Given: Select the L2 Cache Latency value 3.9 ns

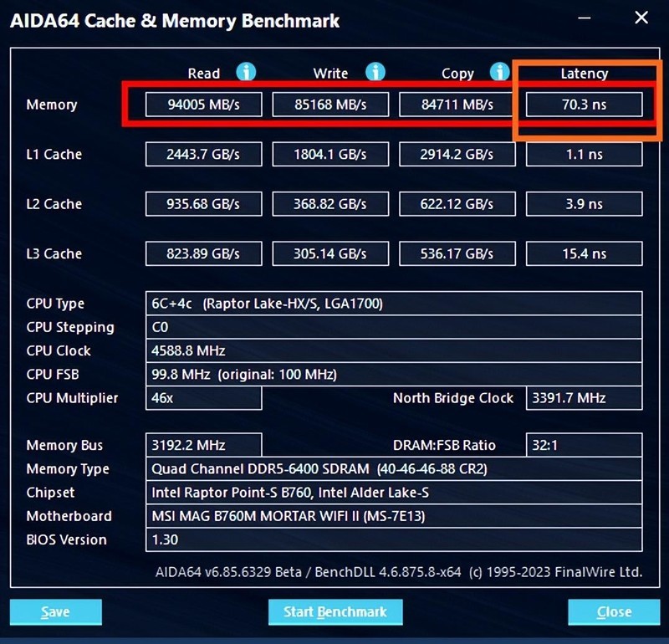Looking at the screenshot, I should [584, 203].
